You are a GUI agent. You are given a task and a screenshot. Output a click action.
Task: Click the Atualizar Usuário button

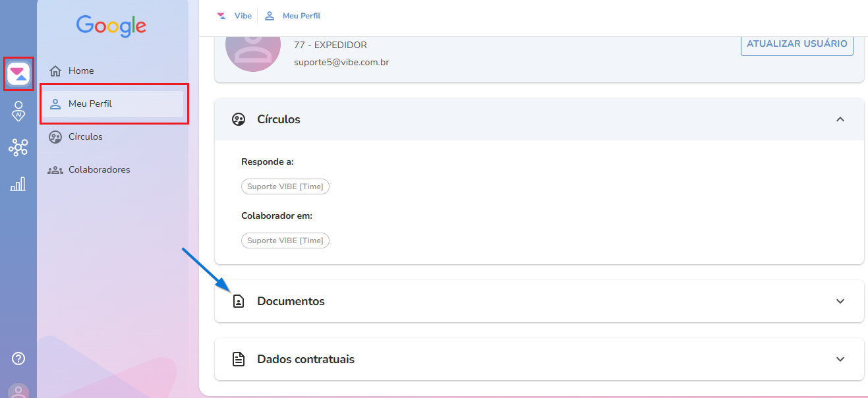pyautogui.click(x=797, y=44)
